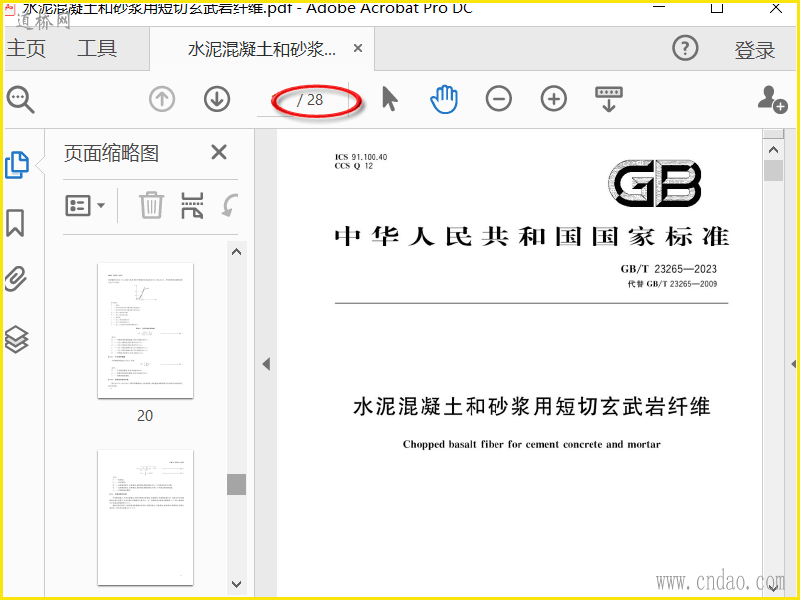Viewport: 800px width, 600px height.
Task: Switch to the 主页 tab
Action: 26,48
